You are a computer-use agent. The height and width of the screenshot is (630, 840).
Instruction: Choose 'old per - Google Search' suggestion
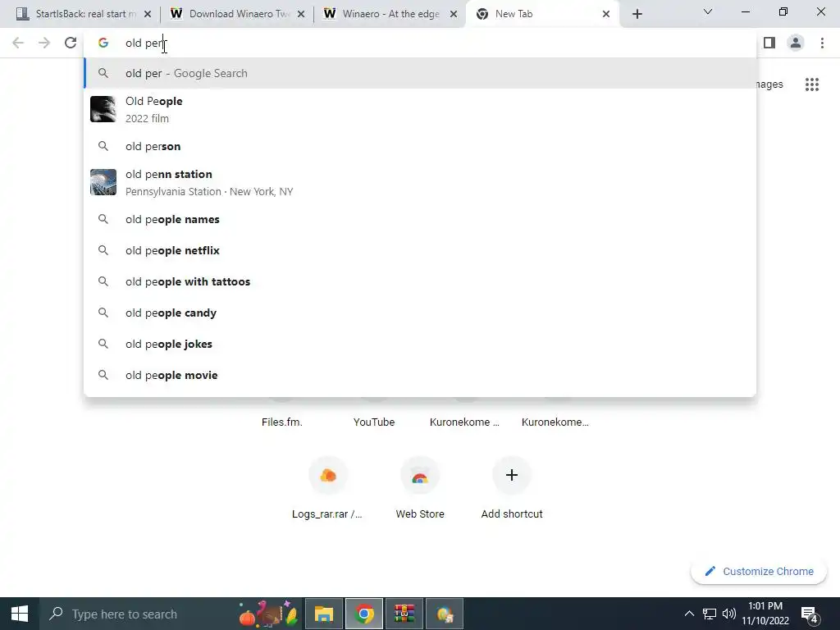coord(420,73)
